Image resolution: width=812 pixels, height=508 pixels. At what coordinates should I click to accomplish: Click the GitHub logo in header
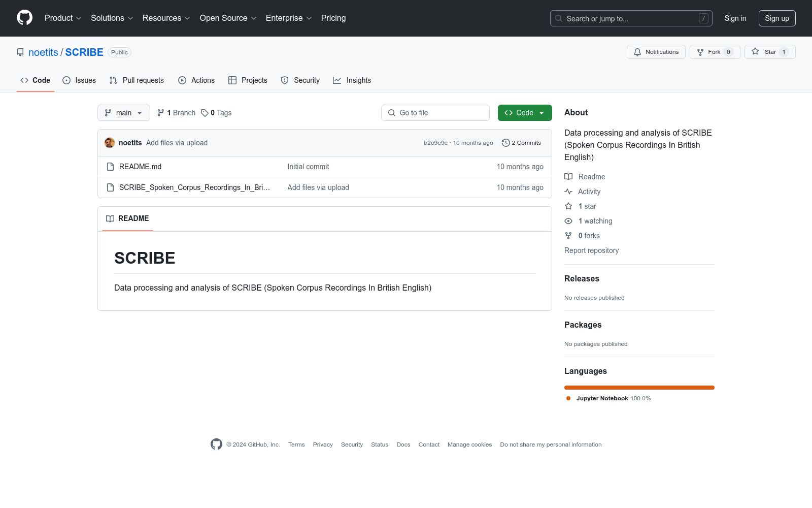tap(24, 18)
